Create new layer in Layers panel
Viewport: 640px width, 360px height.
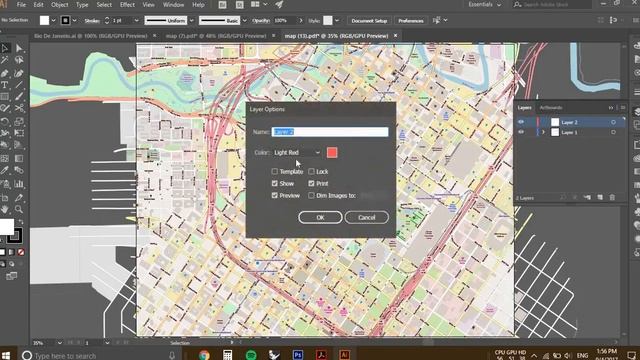pyautogui.click(x=600, y=198)
